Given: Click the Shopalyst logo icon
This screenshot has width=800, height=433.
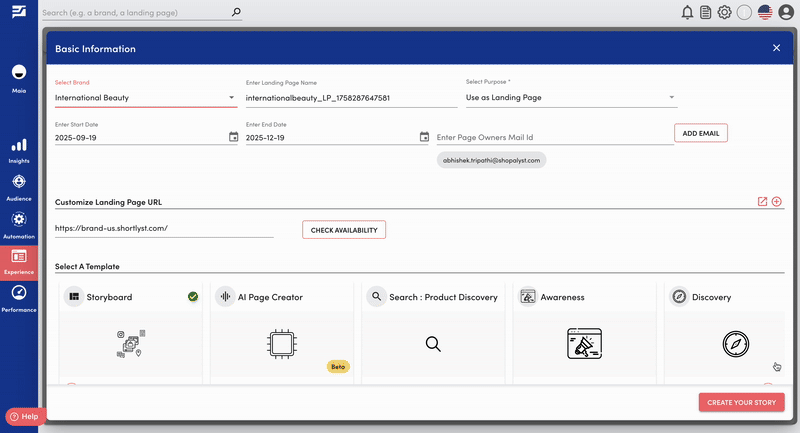Looking at the screenshot, I should (x=19, y=11).
